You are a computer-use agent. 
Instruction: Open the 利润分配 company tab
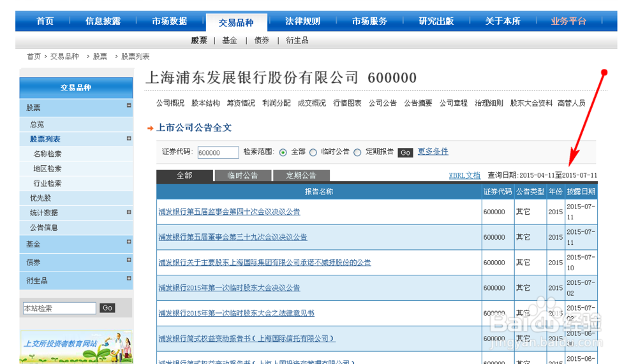(276, 103)
